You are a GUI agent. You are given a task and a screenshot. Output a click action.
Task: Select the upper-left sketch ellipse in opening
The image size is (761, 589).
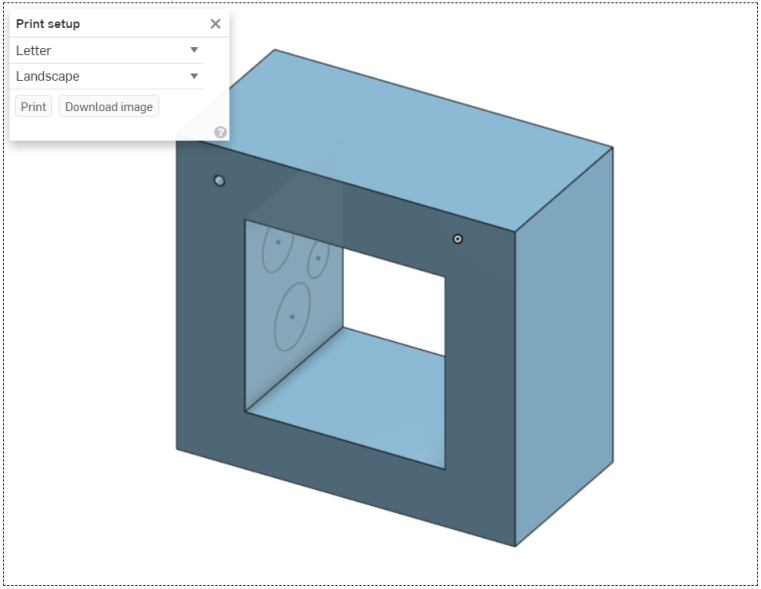(264, 254)
